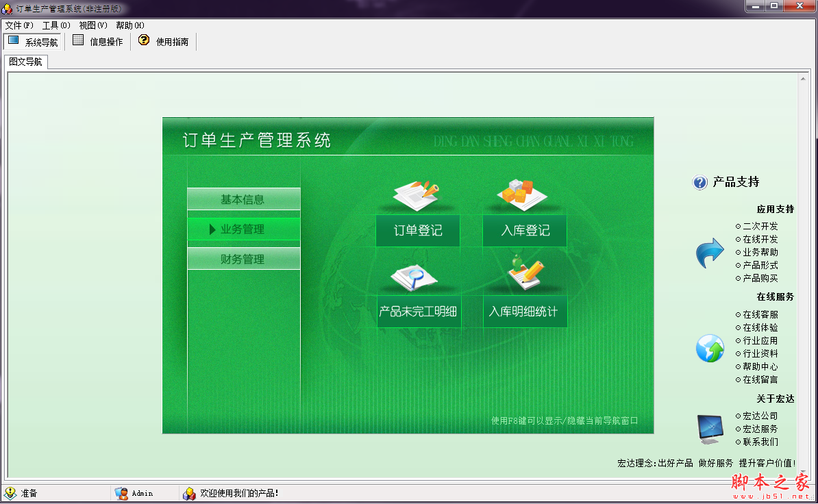Open the 入库明细统计 button
Image resolution: width=818 pixels, height=504 pixels.
coord(525,312)
